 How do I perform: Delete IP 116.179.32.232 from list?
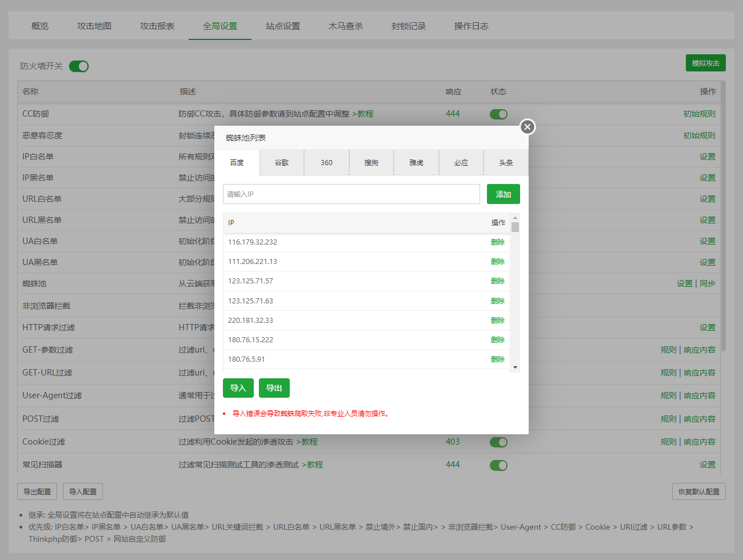coord(497,242)
